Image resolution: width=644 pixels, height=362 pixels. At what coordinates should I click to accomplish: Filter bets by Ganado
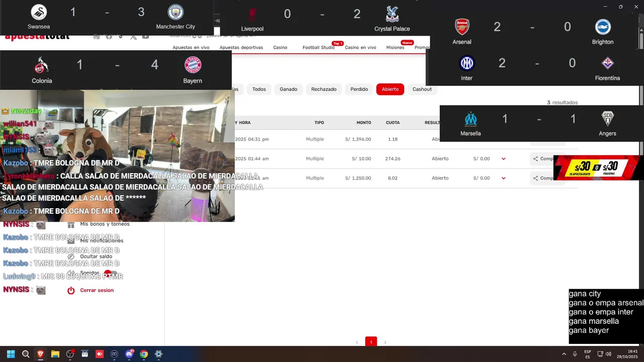coord(288,89)
